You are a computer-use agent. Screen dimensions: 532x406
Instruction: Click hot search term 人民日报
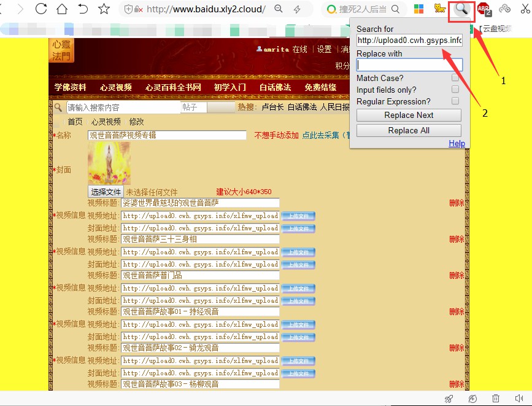(x=335, y=107)
